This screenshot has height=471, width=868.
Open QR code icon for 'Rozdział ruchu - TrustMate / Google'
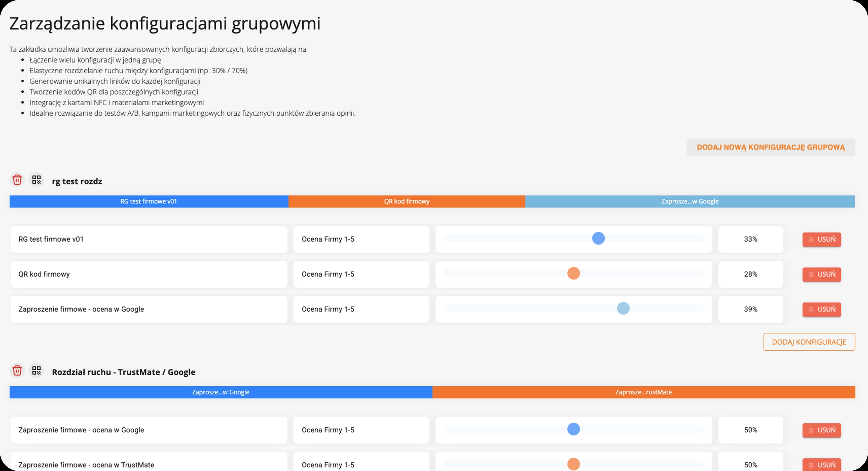click(36, 371)
